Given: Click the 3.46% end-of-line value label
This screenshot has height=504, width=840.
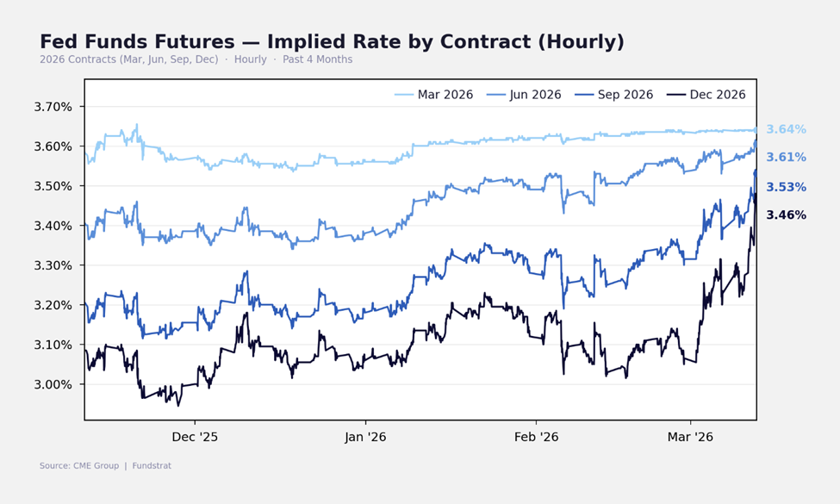Looking at the screenshot, I should 786,215.
